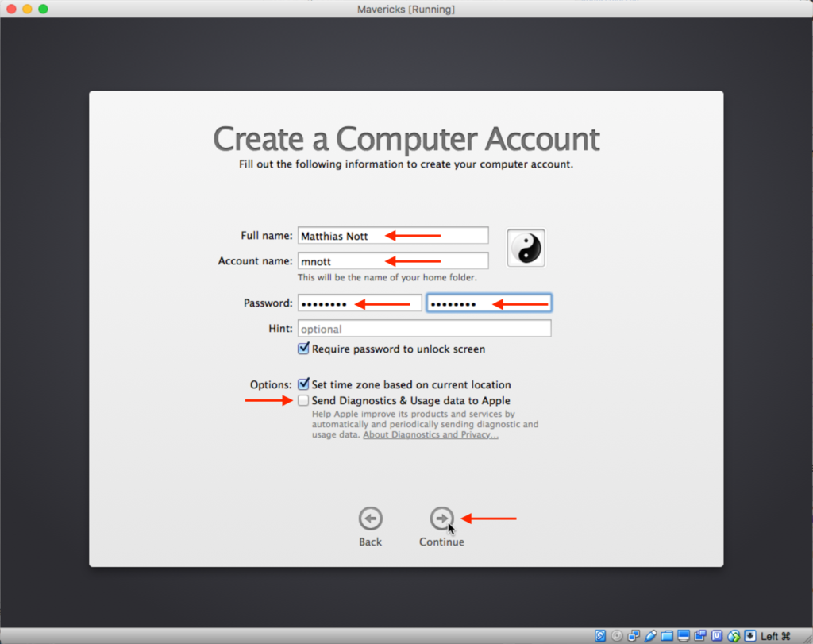813x644 pixels.
Task: Enable Send Diagnostics & Usage data to Apple
Action: click(x=303, y=401)
